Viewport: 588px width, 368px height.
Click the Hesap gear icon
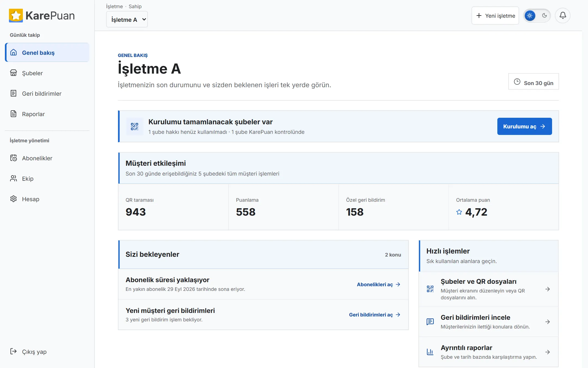[14, 199]
